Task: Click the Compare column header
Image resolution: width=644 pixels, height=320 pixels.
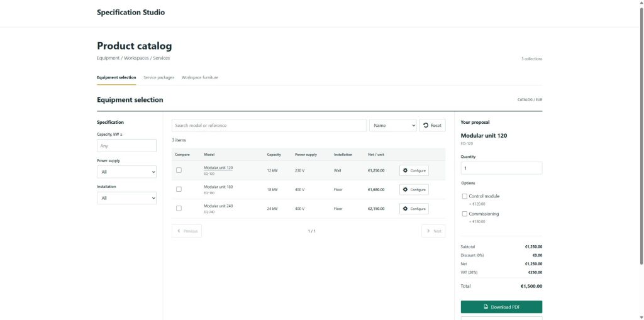Action: tap(182, 155)
